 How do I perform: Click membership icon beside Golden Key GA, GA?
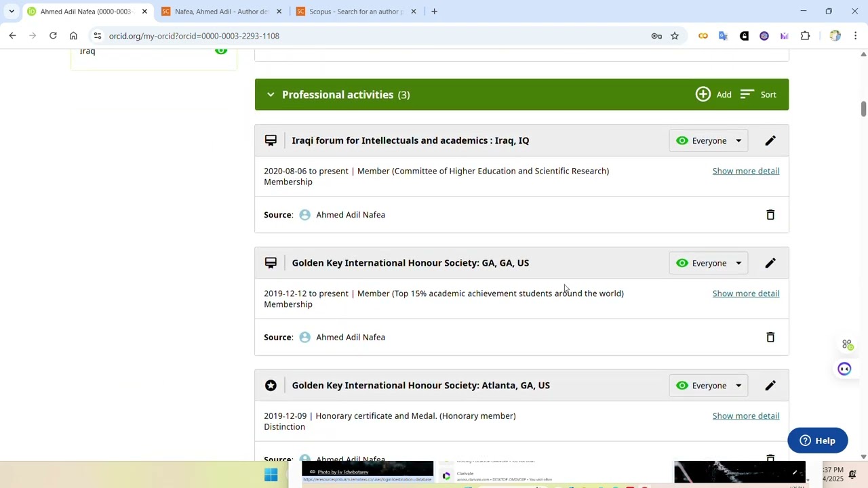coord(271,263)
